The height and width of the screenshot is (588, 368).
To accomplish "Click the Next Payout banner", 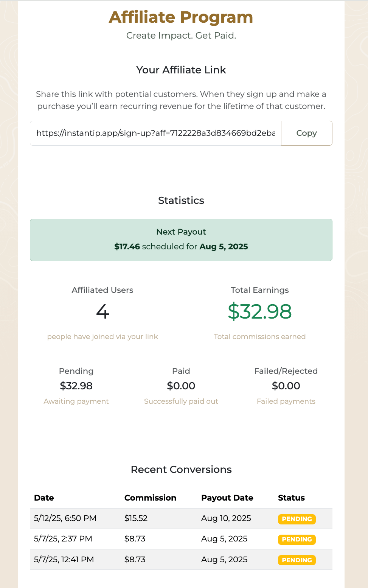I will point(181,240).
